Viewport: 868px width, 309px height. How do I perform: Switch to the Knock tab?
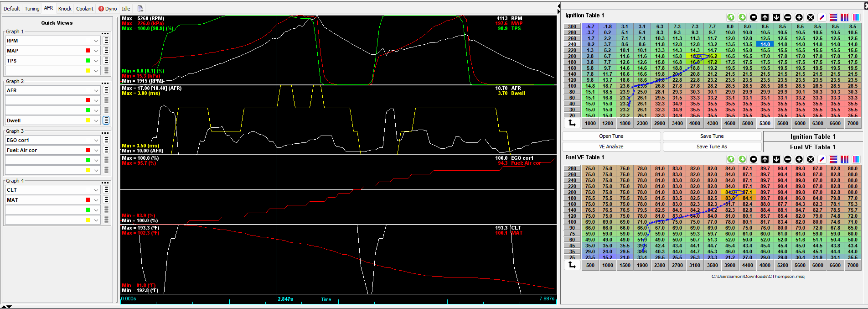pyautogui.click(x=65, y=9)
